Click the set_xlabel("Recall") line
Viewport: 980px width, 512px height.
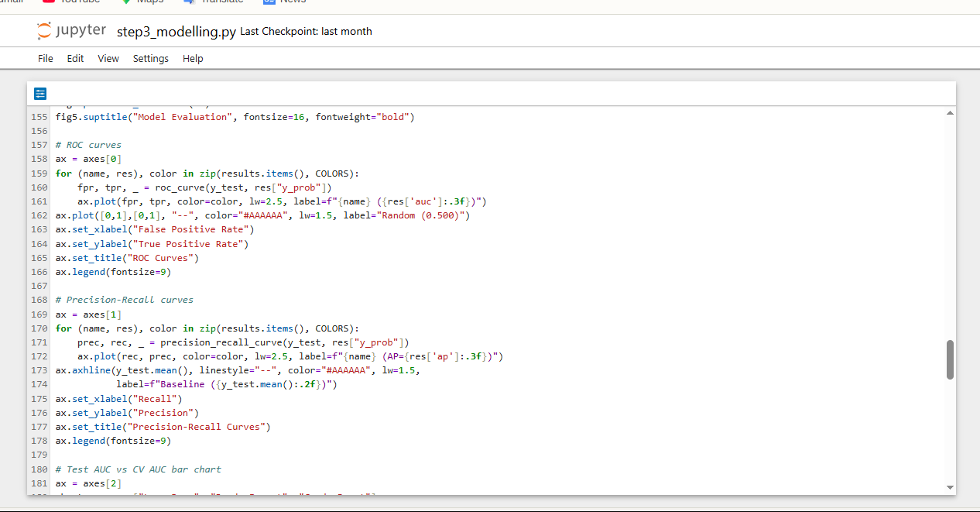(119, 399)
